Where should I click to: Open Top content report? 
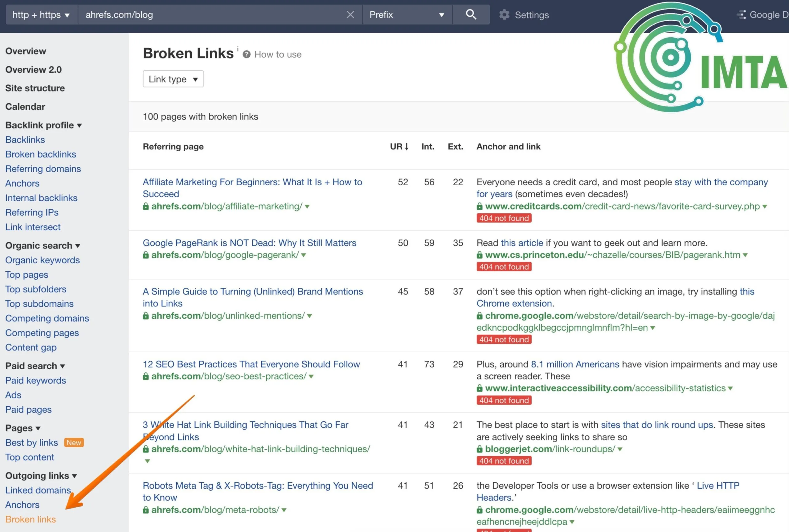point(30,457)
